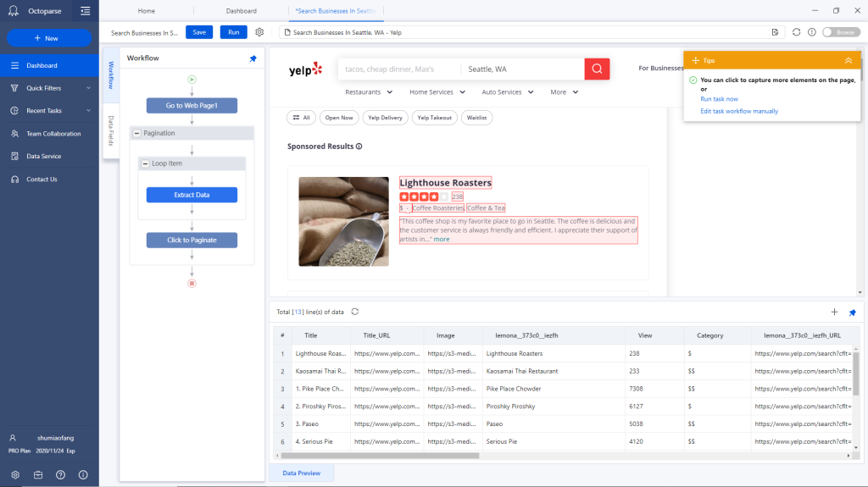Open the Home Services dropdown
868x487 pixels.
(437, 92)
